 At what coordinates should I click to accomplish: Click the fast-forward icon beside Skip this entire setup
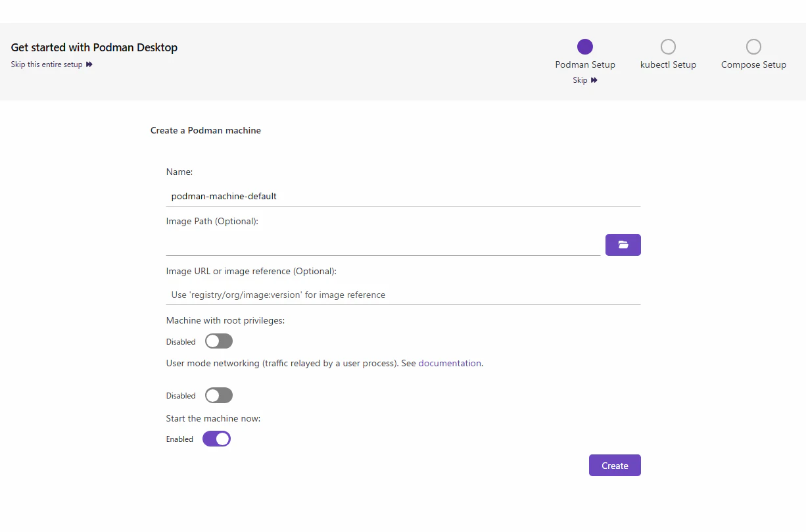click(x=89, y=64)
